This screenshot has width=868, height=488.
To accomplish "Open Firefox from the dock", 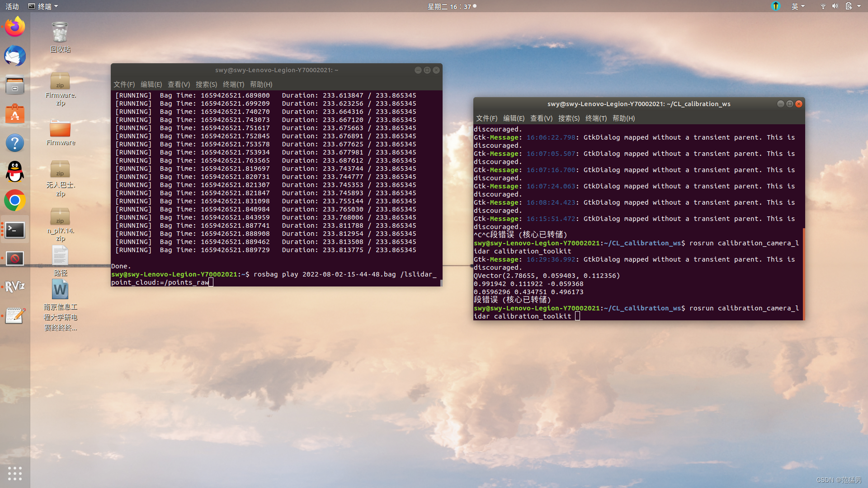I will [x=15, y=27].
